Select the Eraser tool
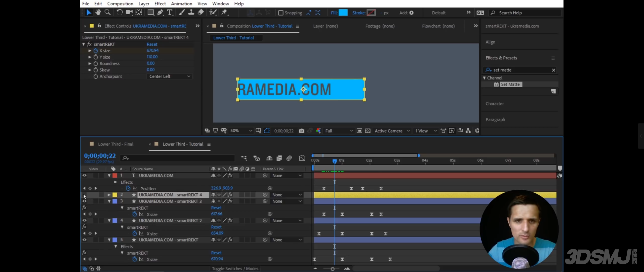Screen dimensions: 644x272 click(201, 12)
